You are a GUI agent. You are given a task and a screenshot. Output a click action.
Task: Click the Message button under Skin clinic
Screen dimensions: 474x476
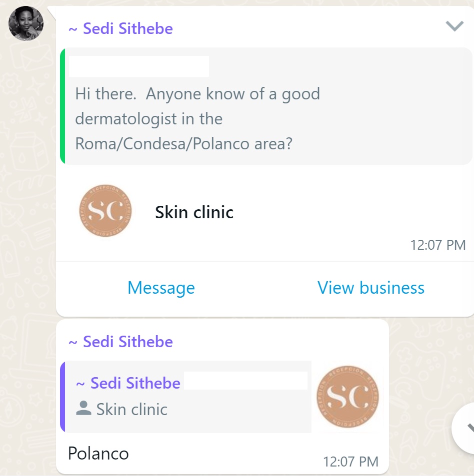coord(161,288)
